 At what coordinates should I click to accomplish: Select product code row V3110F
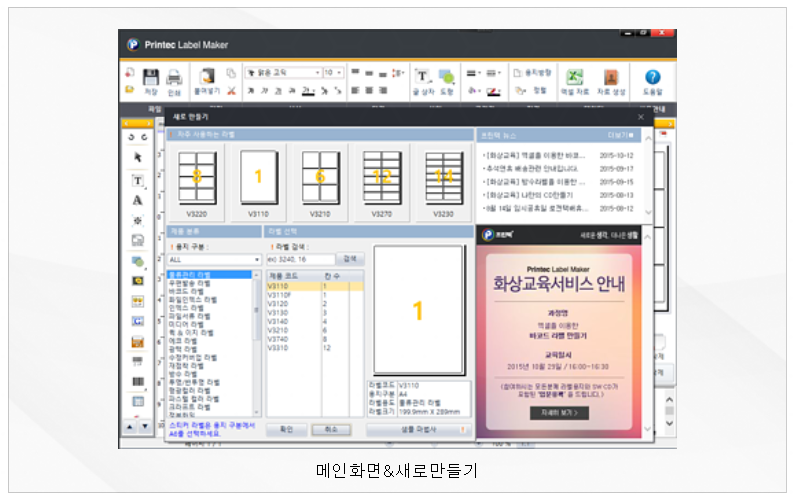pos(315,295)
